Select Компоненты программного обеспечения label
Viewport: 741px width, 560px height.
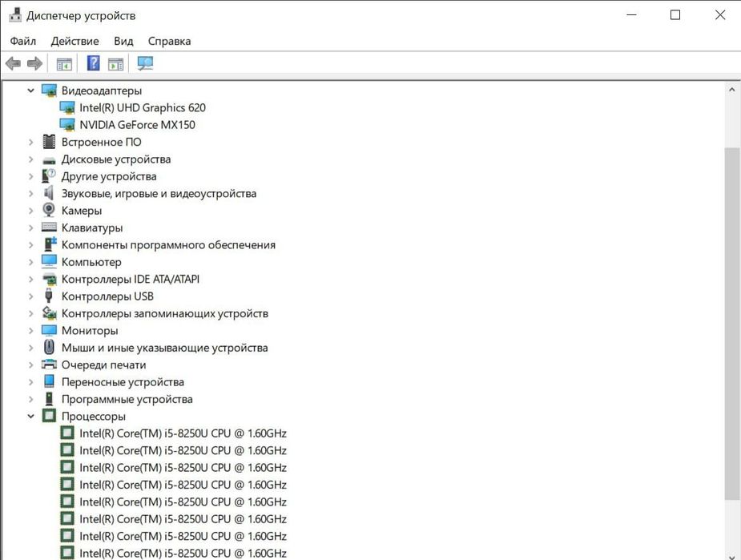tap(168, 245)
